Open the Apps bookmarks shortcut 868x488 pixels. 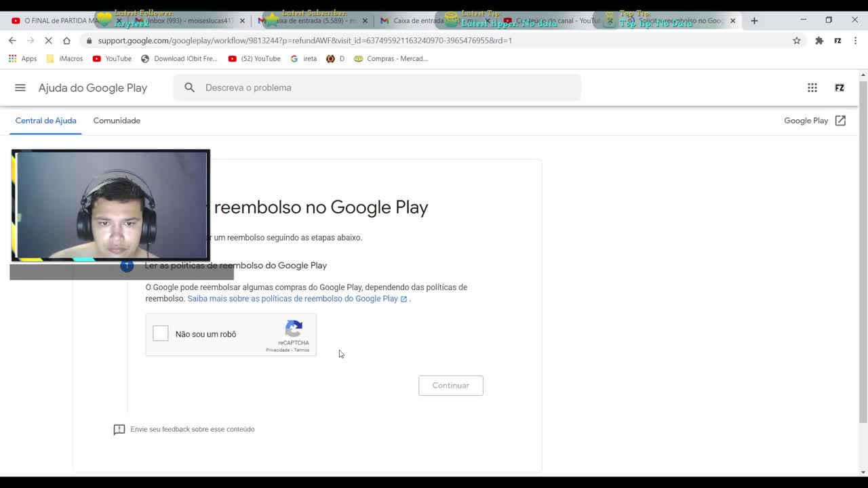click(22, 59)
